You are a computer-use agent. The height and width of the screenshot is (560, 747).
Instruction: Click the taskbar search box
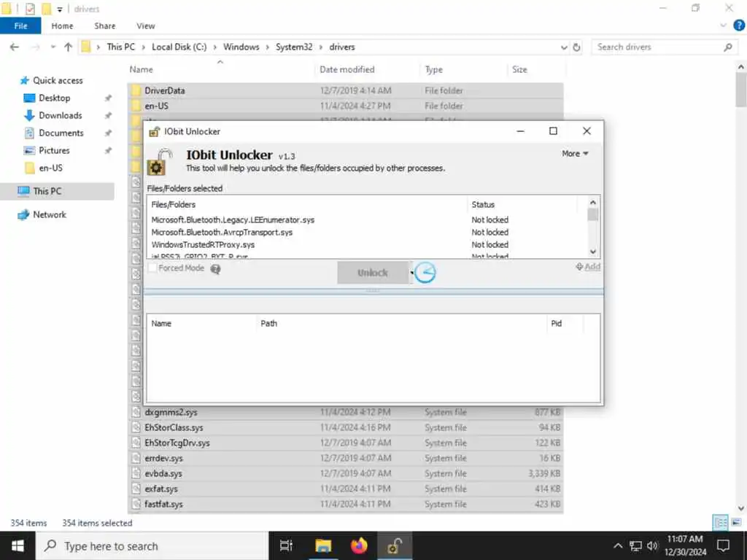tap(152, 545)
